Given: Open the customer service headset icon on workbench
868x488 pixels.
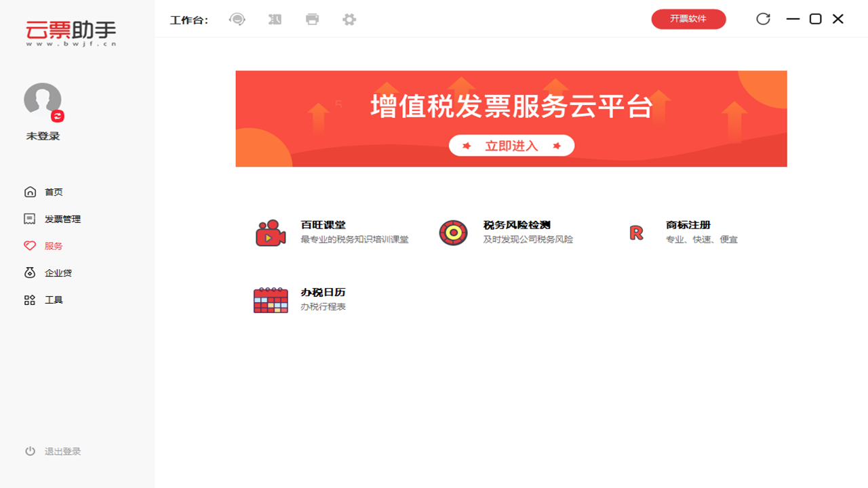Looking at the screenshot, I should tap(237, 19).
